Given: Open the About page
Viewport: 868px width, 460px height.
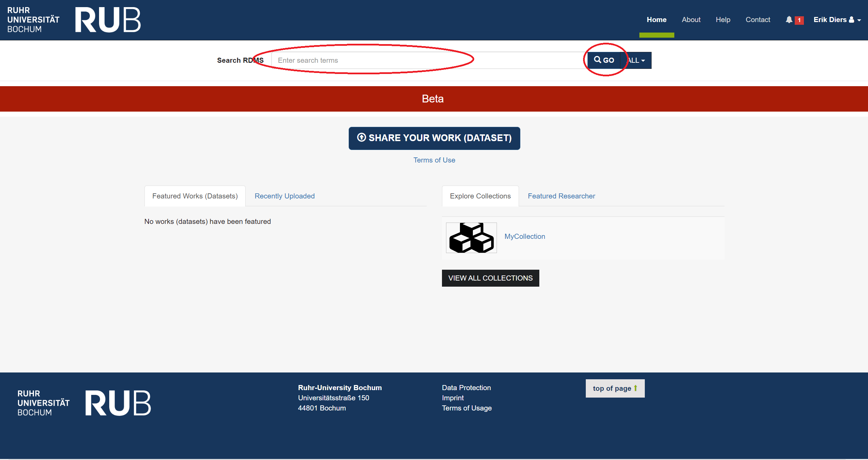Looking at the screenshot, I should click(x=691, y=20).
